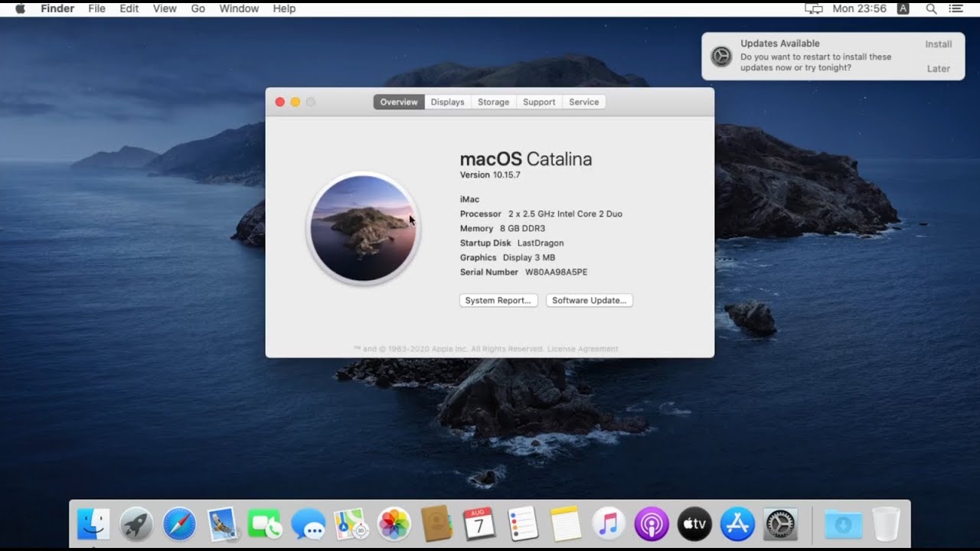Screen dimensions: 980x551
Task: Switch to the Storage tab
Action: pos(493,102)
